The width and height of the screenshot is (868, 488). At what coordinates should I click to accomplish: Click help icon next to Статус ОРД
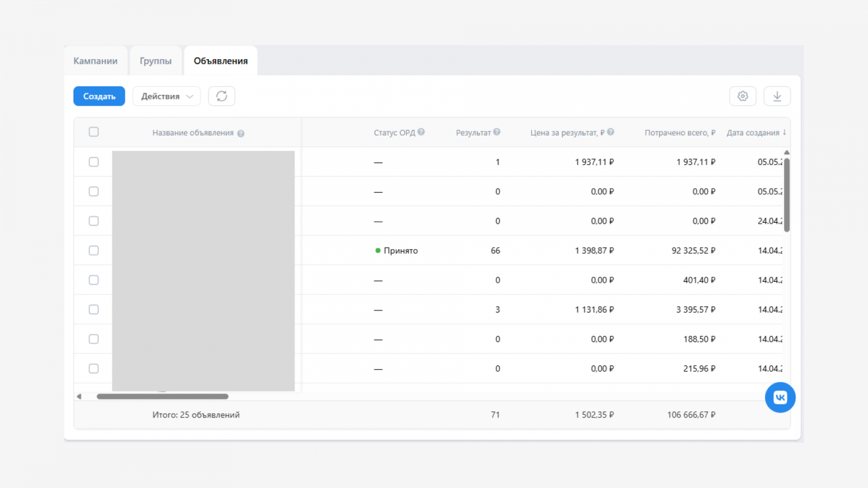point(422,132)
